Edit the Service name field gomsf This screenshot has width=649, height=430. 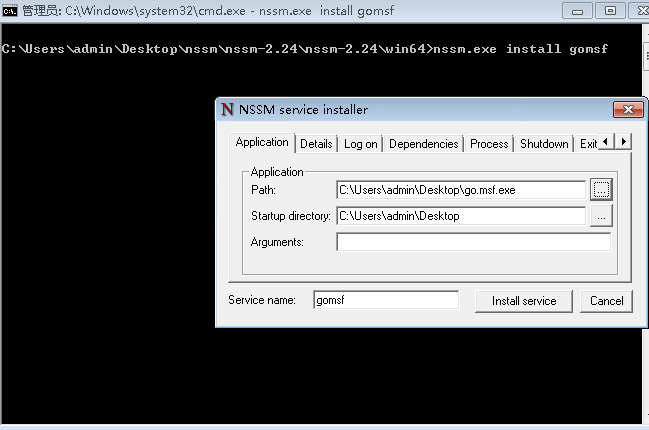pyautogui.click(x=386, y=300)
